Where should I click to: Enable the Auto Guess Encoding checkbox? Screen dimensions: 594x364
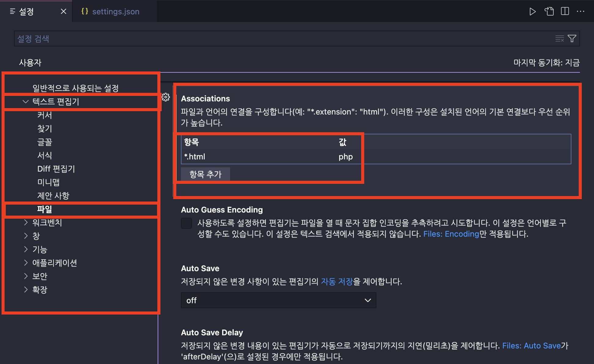(x=186, y=223)
